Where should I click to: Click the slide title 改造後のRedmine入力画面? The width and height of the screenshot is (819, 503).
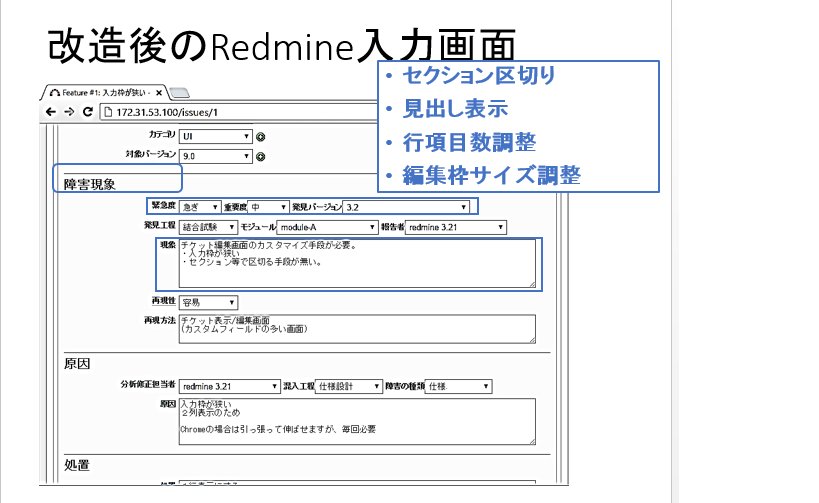(282, 46)
